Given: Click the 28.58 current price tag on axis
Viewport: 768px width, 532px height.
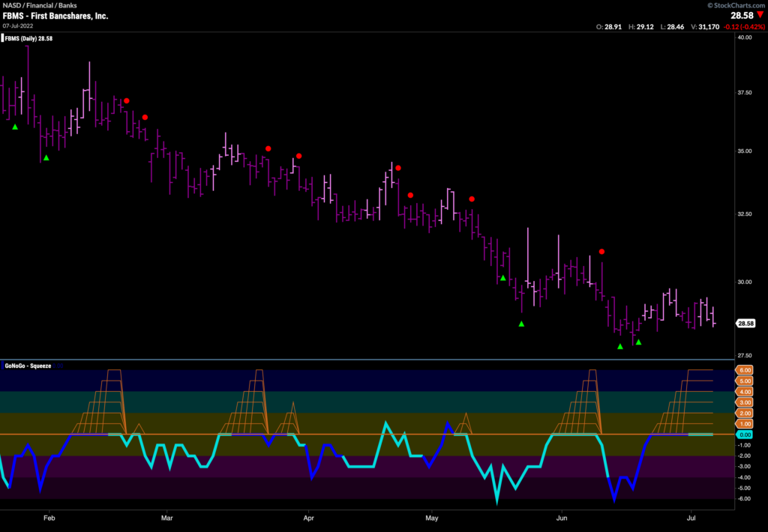Looking at the screenshot, I should (745, 324).
